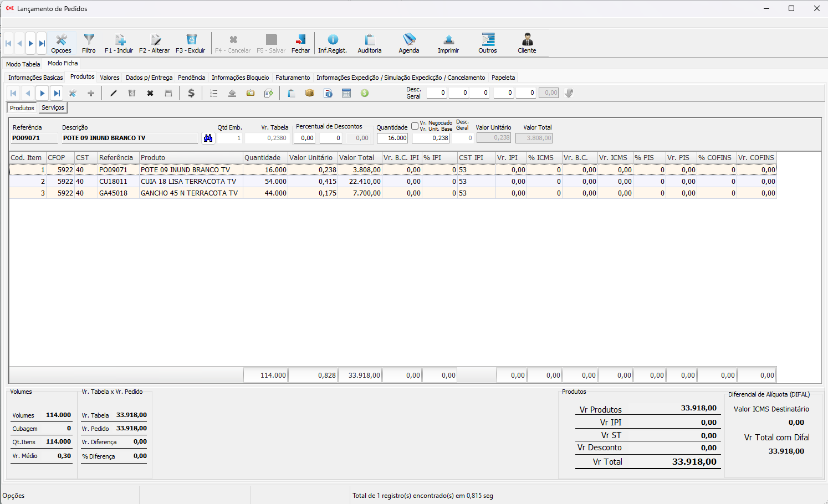Click the Imprimir print icon
Screen dimensions: 828x504
point(448,43)
